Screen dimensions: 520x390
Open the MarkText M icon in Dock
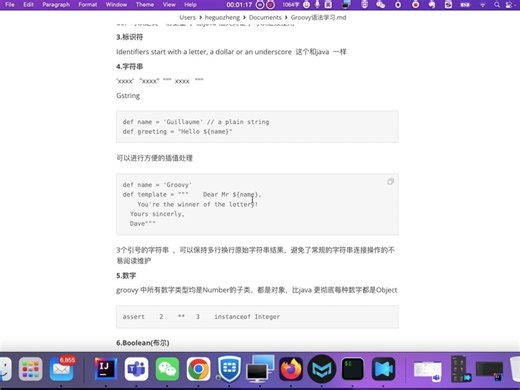pyautogui.click(x=322, y=369)
